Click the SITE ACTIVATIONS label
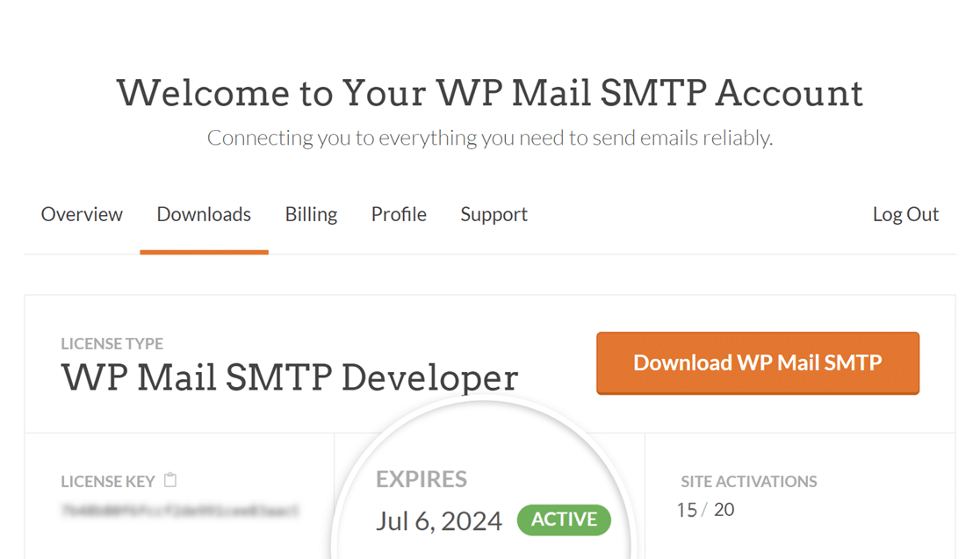 749,482
